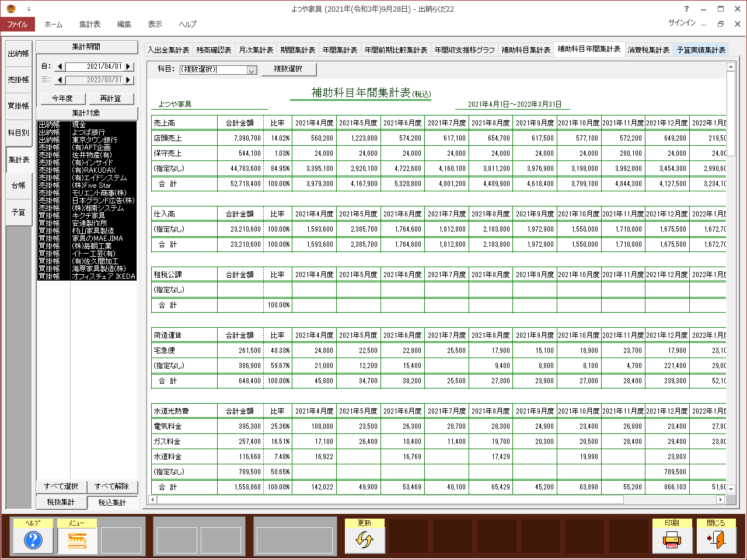Select (株)Five Star list row
Viewport: 747px width, 560px height.
pyautogui.click(x=87, y=185)
